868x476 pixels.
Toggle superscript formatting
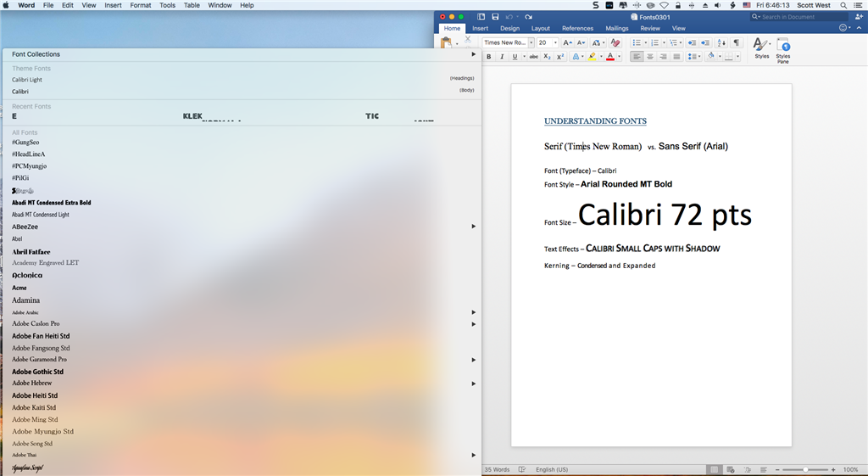(x=560, y=57)
